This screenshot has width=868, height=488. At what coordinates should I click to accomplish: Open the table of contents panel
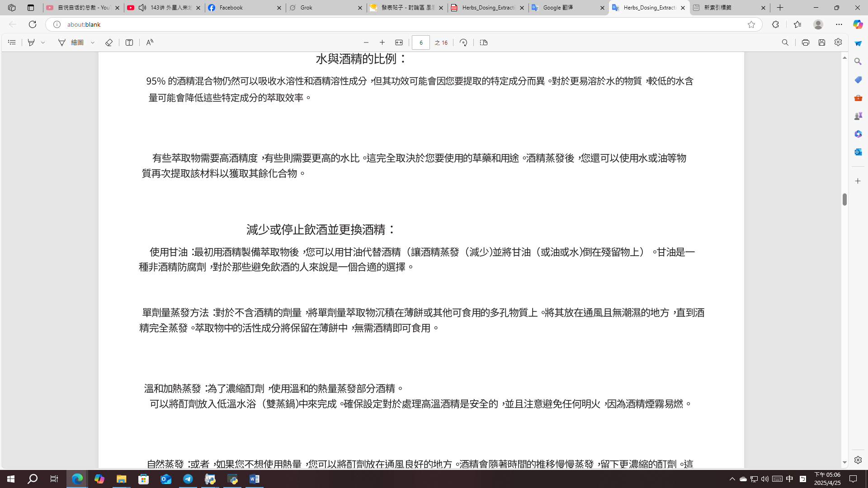pos(12,42)
